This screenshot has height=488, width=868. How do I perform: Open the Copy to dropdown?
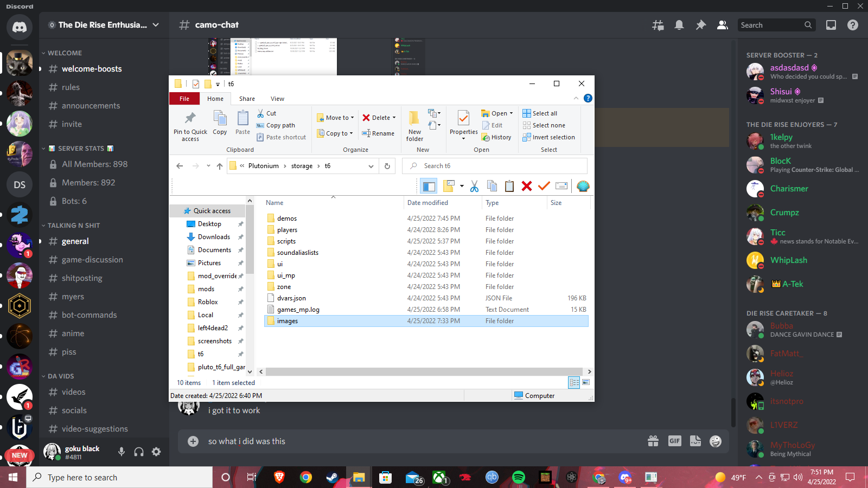click(x=335, y=133)
